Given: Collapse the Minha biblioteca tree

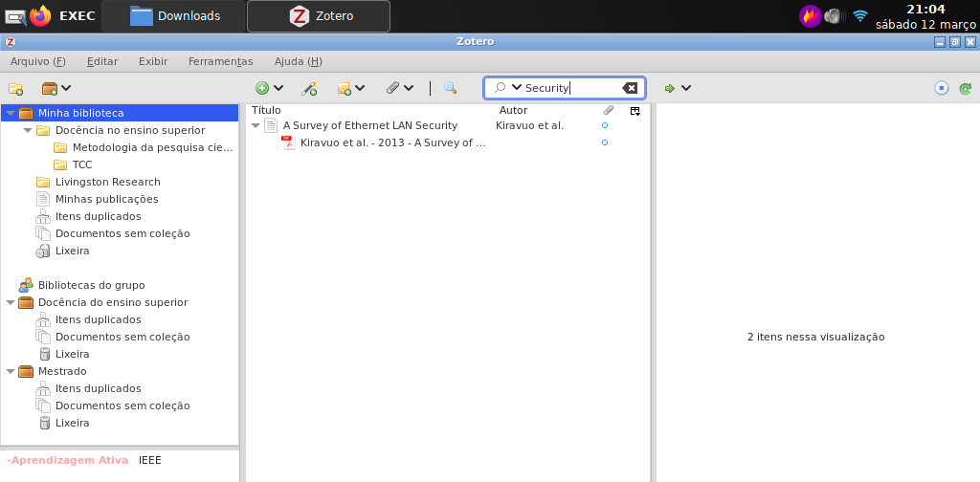Looking at the screenshot, I should point(11,113).
